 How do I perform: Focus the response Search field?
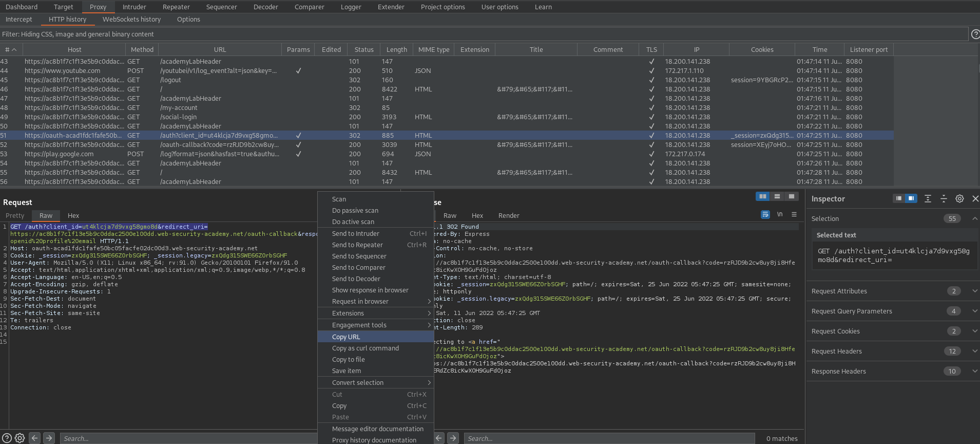pyautogui.click(x=609, y=438)
